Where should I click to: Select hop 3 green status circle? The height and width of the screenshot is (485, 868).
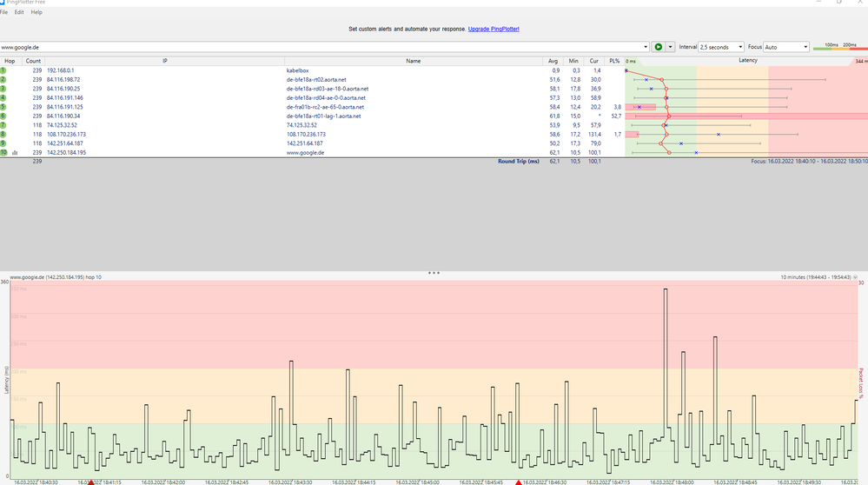pyautogui.click(x=3, y=89)
